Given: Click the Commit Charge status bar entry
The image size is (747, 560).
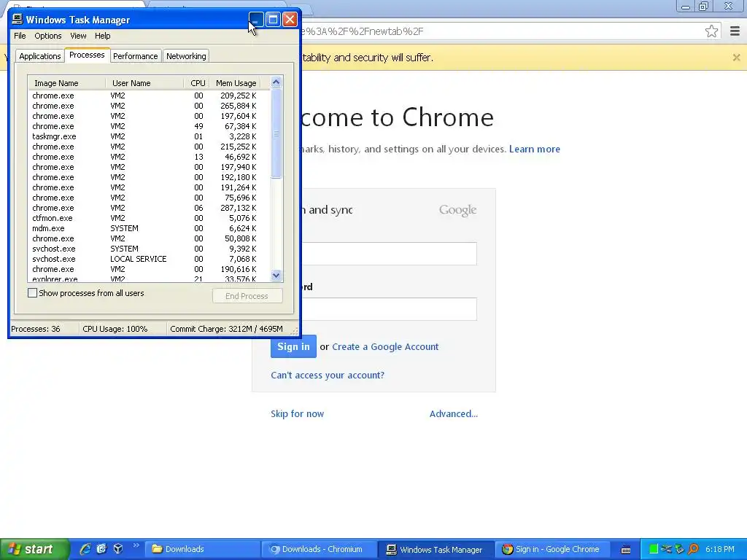Looking at the screenshot, I should point(226,329).
